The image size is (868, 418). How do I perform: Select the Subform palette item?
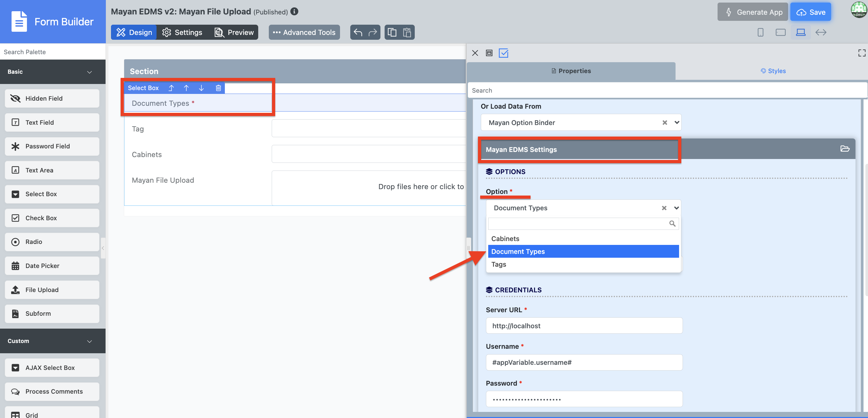(x=52, y=313)
